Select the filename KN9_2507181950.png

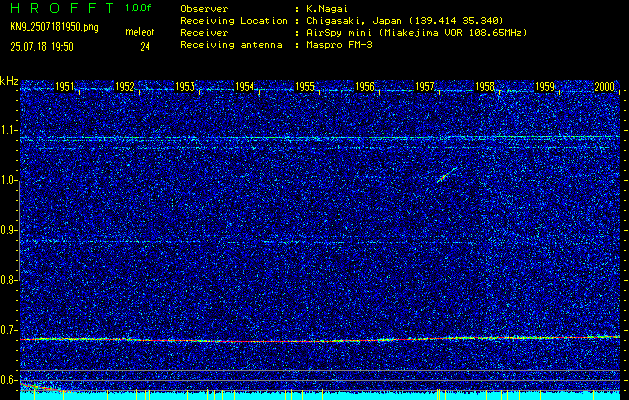(x=54, y=27)
